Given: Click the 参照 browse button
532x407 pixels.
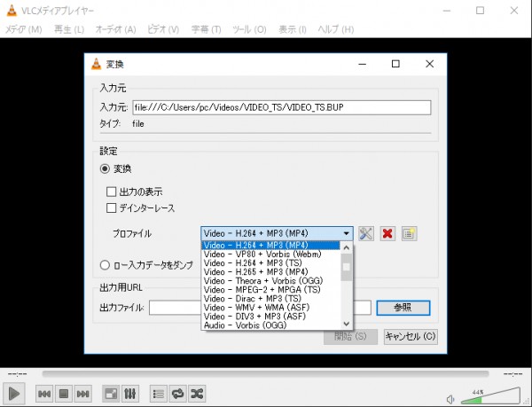Looking at the screenshot, I should (403, 308).
